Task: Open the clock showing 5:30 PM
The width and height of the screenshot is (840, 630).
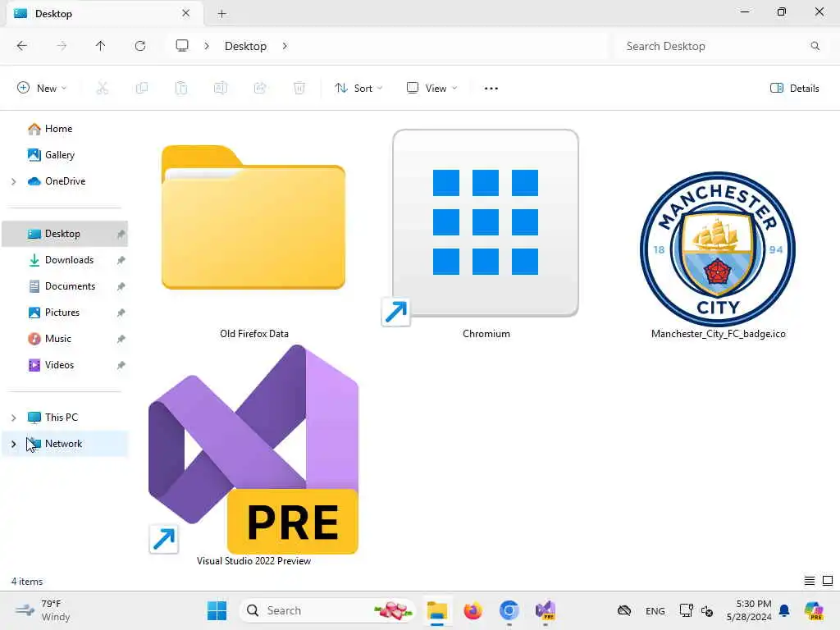Action: (749, 610)
